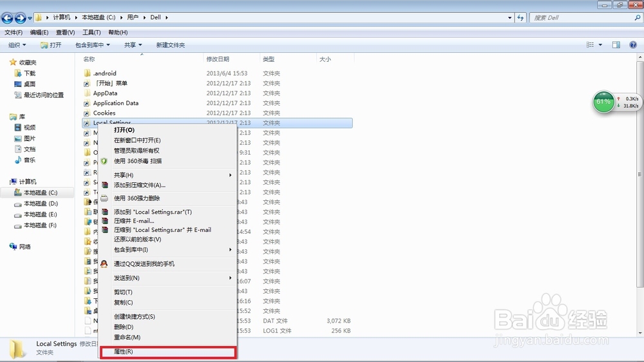Click the Back navigation arrow

point(7,17)
